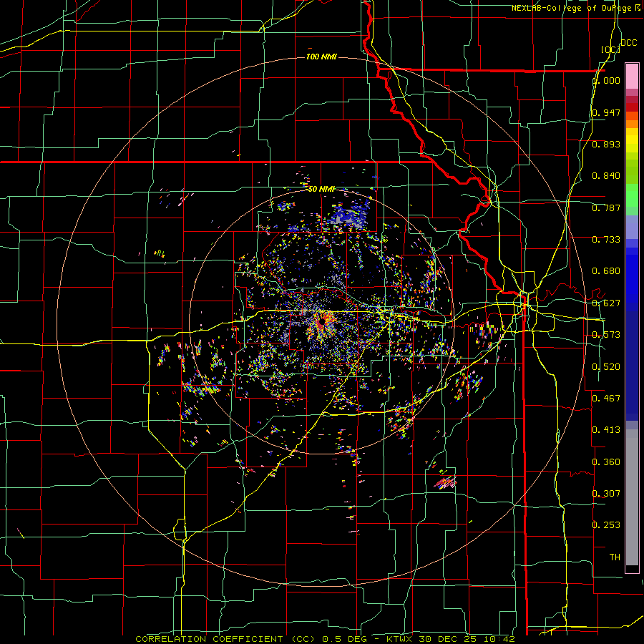Screen dimensions: 644x644
Task: Click the 0.307 scale value
Action: coord(606,494)
